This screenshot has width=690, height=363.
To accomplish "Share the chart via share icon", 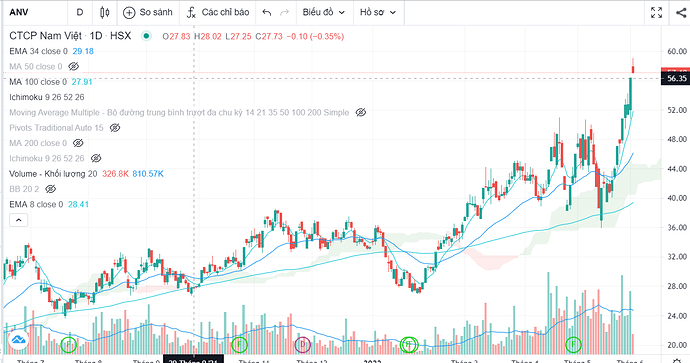I will (681, 12).
